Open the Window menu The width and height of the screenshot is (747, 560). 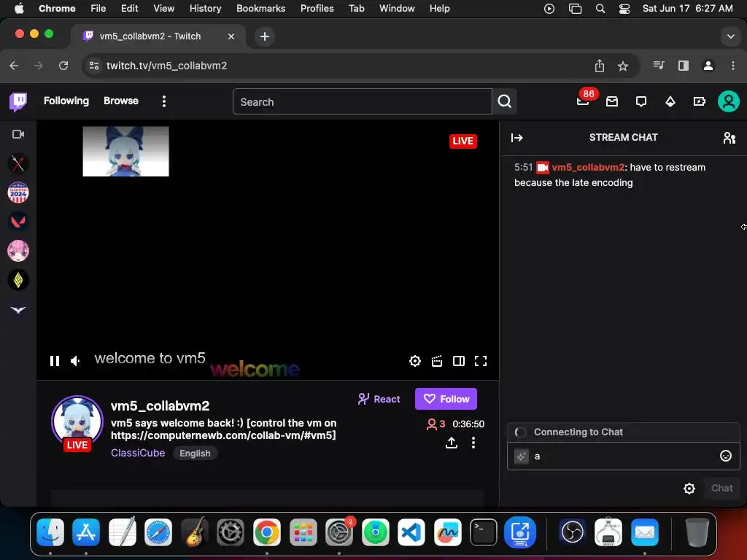coord(397,9)
